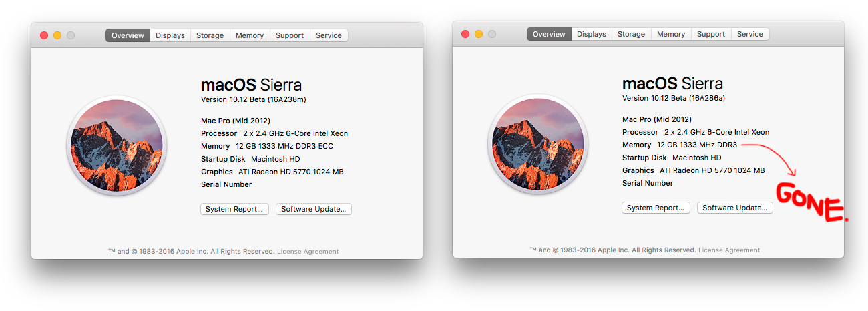
Task: Open Support tab in left window
Action: click(x=290, y=35)
